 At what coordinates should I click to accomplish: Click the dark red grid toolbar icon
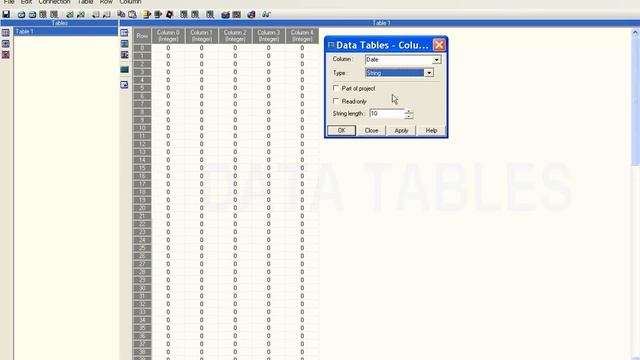point(237,15)
